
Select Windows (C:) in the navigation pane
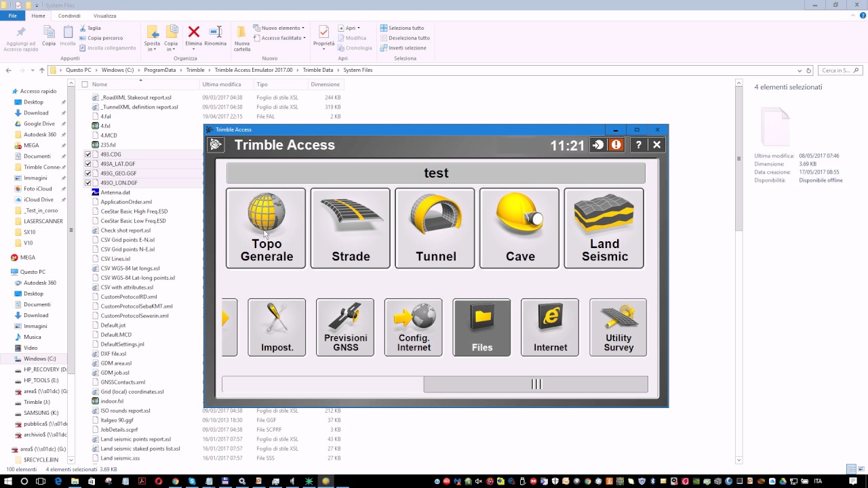click(39, 359)
